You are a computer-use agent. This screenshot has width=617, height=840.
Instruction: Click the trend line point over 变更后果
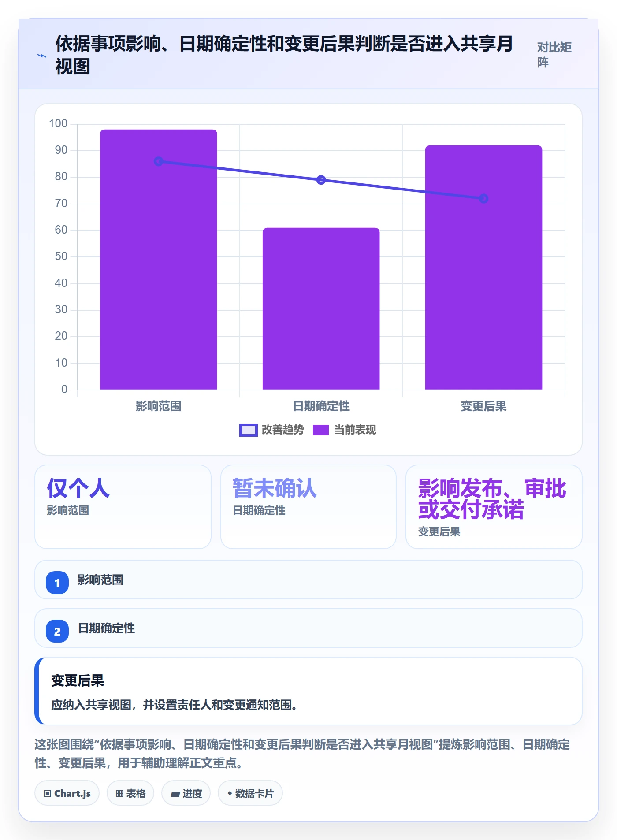(483, 199)
